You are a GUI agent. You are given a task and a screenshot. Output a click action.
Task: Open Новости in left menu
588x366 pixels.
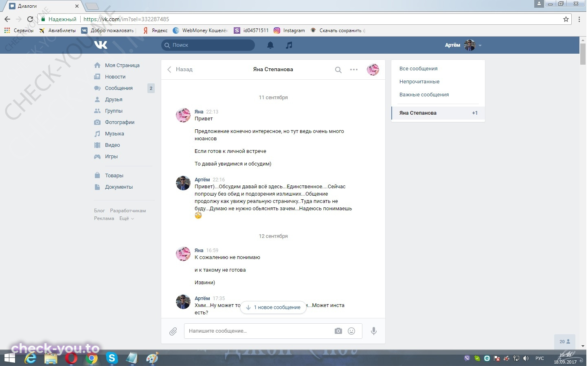(115, 77)
